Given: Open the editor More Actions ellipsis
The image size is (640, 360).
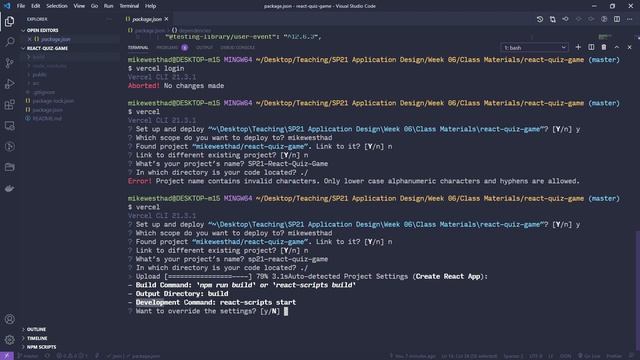Looking at the screenshot, I should tap(629, 19).
